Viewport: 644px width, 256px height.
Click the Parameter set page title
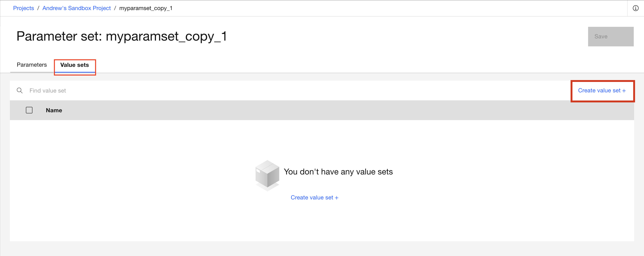pos(122,36)
